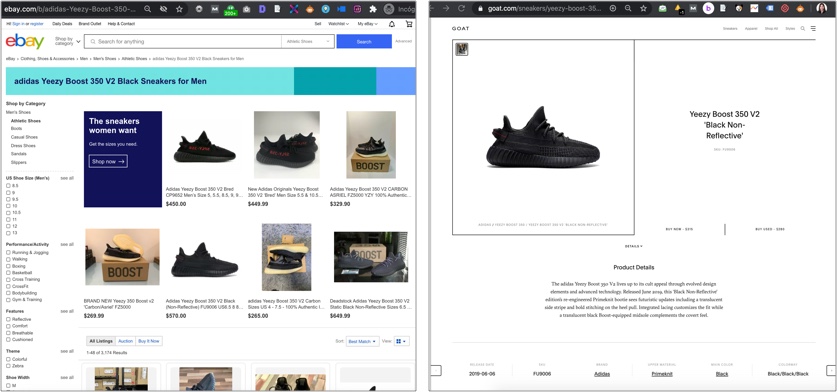Switch to the Buy It Now tab
Viewport: 837px width, 392px height.
[x=149, y=341]
